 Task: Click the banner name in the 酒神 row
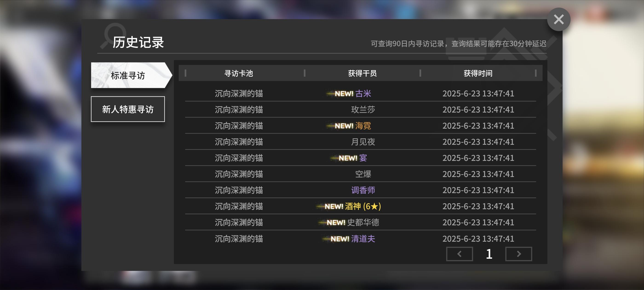[239, 206]
